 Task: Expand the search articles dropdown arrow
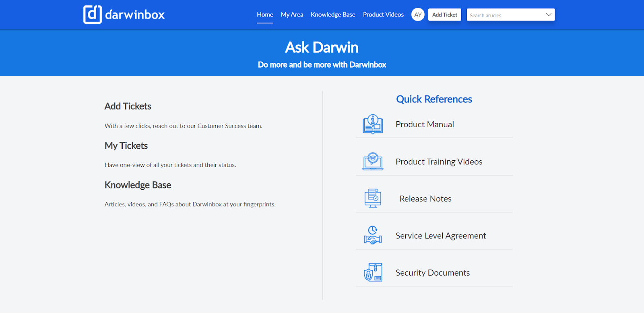[x=548, y=15]
